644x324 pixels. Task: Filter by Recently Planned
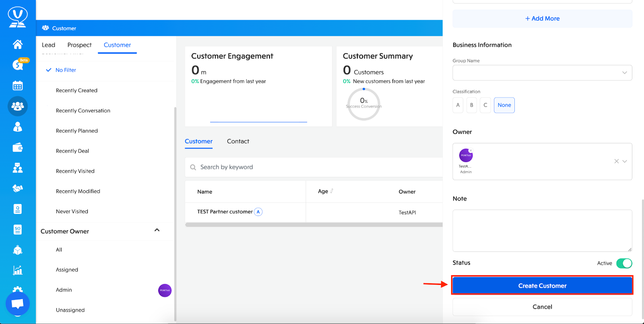pos(77,131)
